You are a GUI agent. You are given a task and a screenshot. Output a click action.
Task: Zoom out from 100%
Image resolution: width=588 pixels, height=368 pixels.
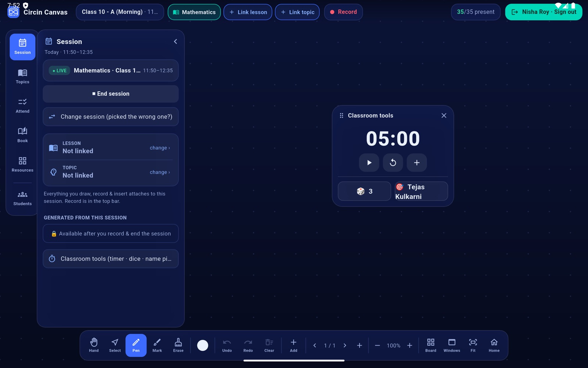(377, 346)
